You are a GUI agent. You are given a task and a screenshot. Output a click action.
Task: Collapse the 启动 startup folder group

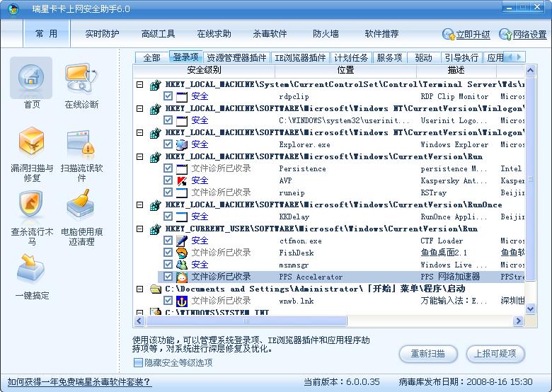139,289
